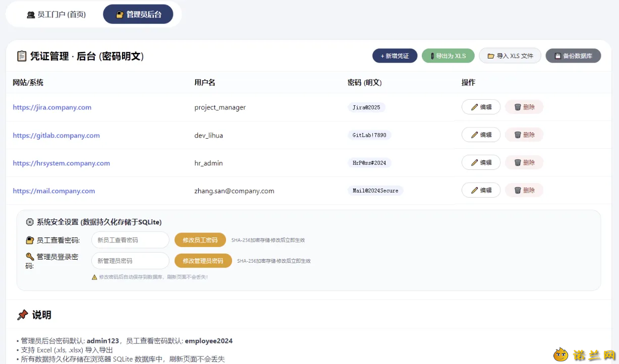The height and width of the screenshot is (364, 619).
Task: Click the 密码 (明文) column header
Action: tap(365, 82)
